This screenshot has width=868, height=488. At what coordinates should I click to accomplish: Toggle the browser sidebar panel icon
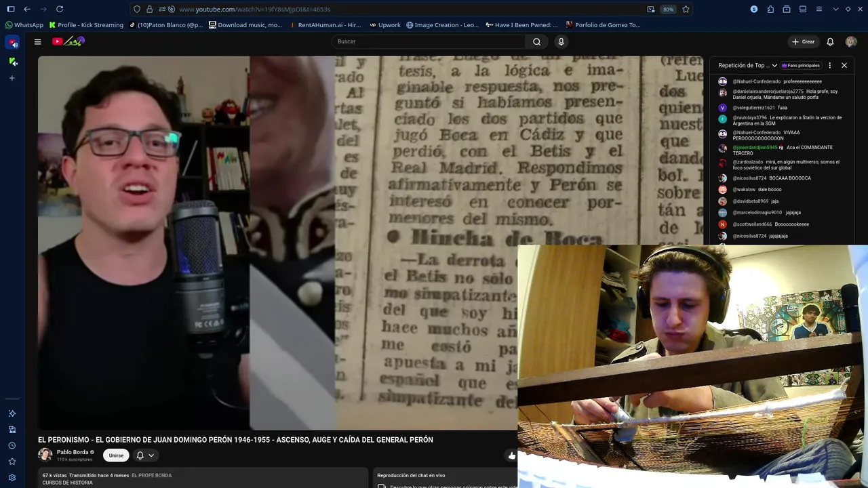[x=10, y=9]
